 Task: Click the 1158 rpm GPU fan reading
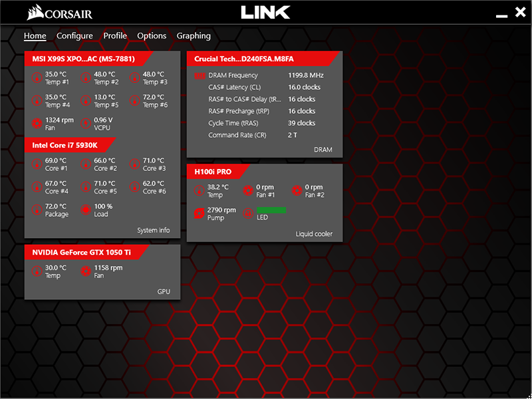click(x=108, y=268)
